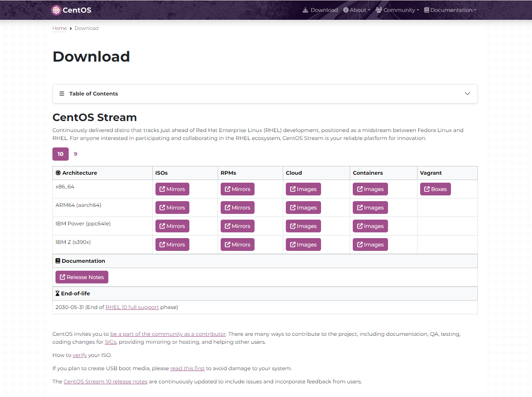Open IBM Power RPMs Mirrors

(237, 226)
